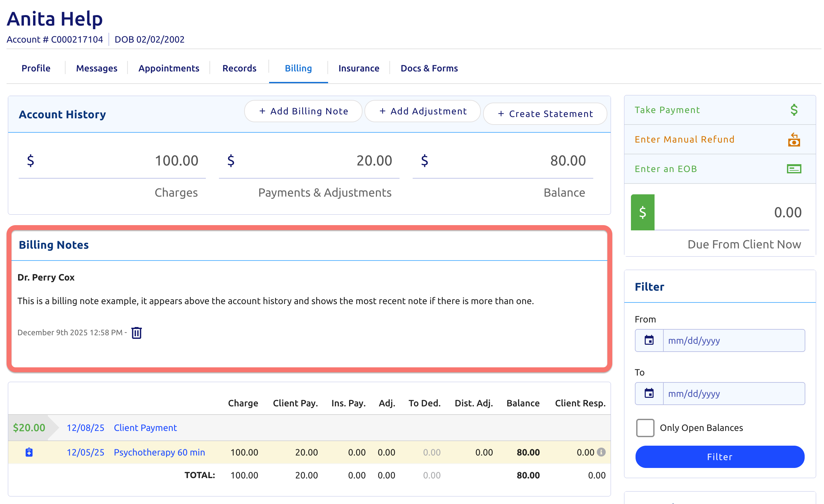Image resolution: width=824 pixels, height=504 pixels.
Task: Click the card icon beside Enter an EOB
Action: point(794,169)
